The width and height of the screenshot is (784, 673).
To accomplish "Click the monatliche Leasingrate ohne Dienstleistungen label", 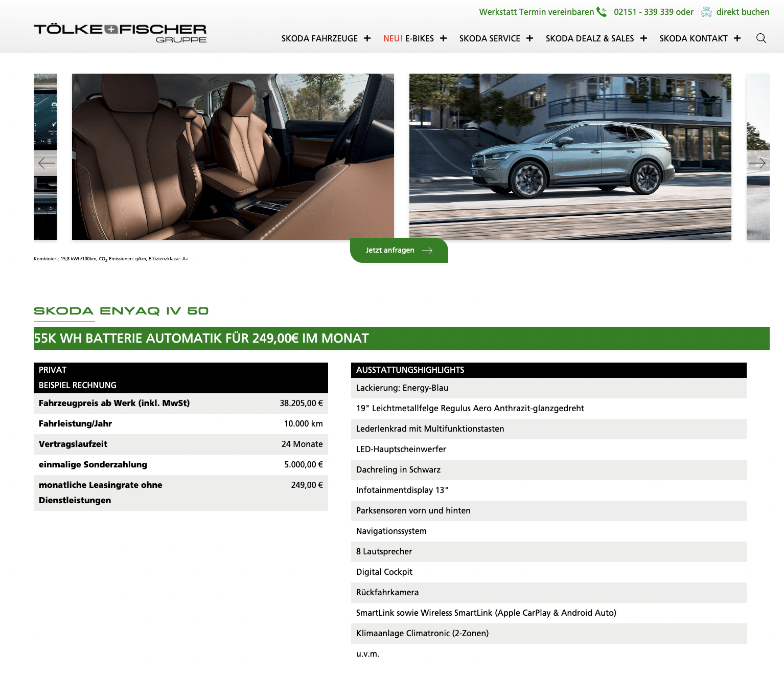I will pyautogui.click(x=101, y=492).
